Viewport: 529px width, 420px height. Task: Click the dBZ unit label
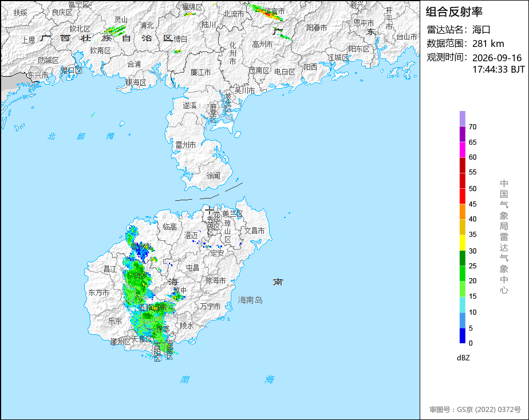coord(463,358)
